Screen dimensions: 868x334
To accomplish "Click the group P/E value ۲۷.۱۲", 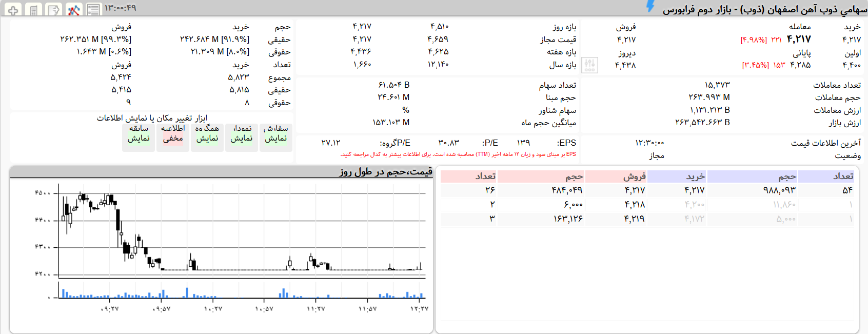I will click(x=331, y=143).
